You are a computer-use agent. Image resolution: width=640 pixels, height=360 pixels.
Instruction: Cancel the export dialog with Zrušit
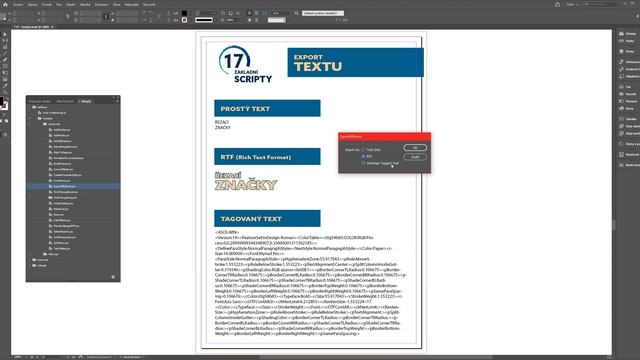415,157
